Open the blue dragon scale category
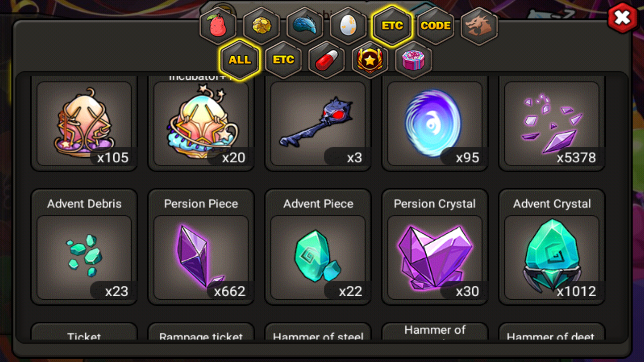Screen dimensions: 644x362 (305, 26)
